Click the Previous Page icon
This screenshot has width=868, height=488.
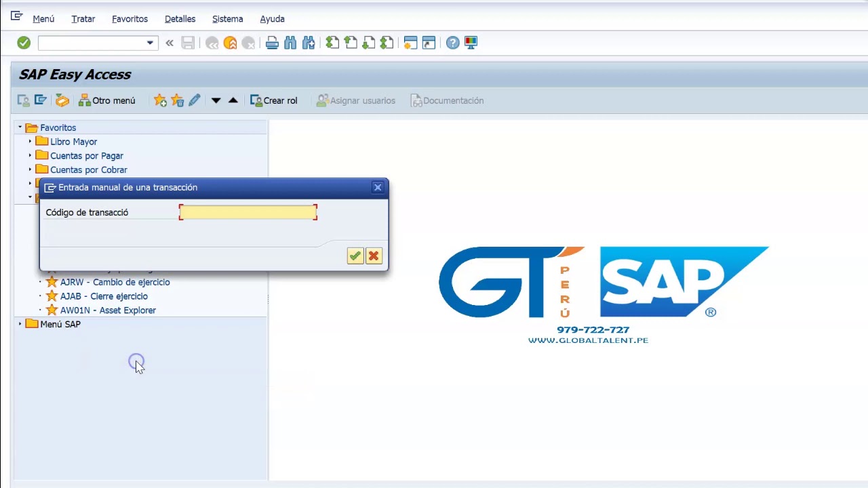pyautogui.click(x=351, y=43)
